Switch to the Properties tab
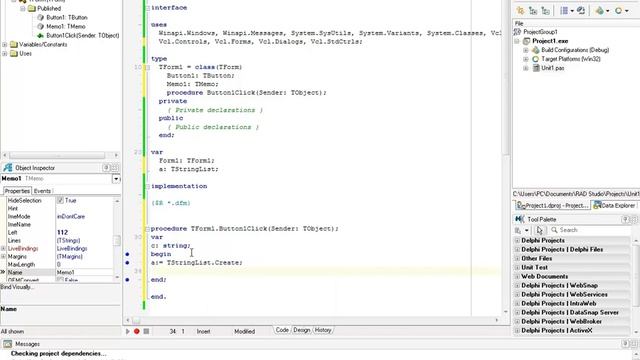The height and width of the screenshot is (360, 640). click(17, 191)
